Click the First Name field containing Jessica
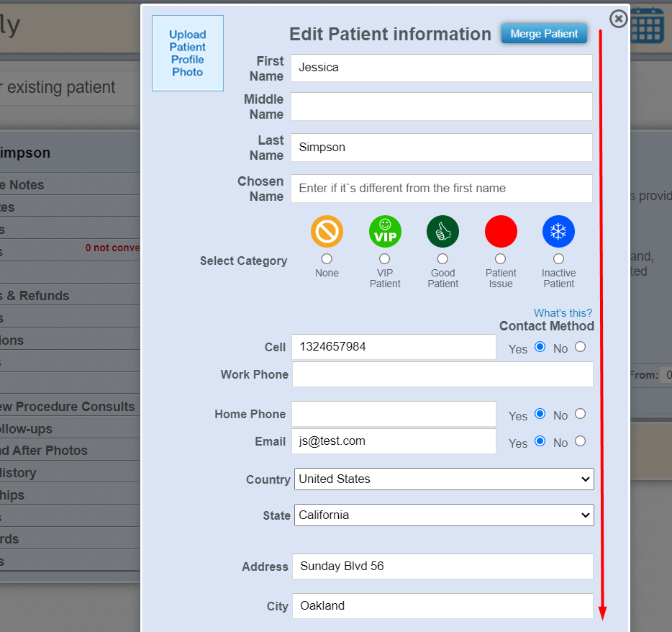This screenshot has height=632, width=672. point(441,68)
